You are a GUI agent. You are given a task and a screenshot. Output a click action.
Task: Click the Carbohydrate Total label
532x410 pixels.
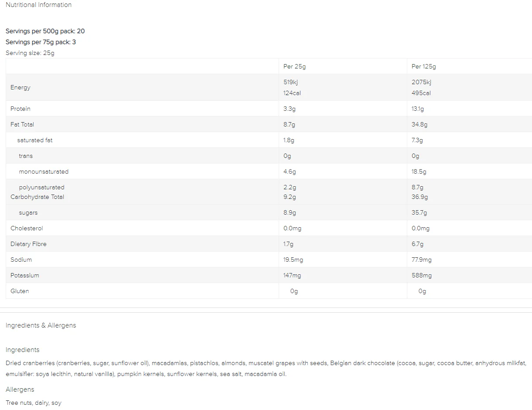coord(37,197)
